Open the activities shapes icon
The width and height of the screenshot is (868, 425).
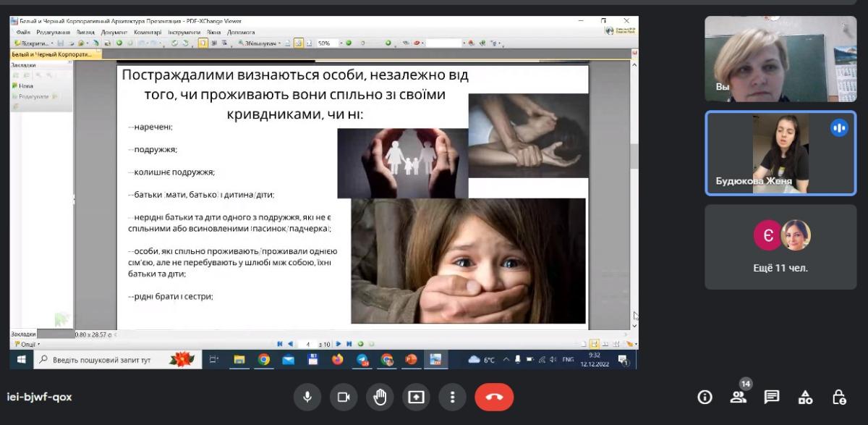tap(805, 397)
